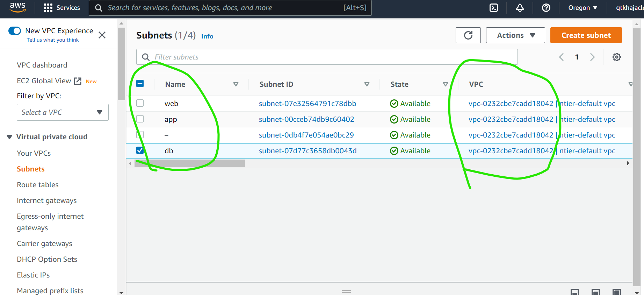The image size is (644, 295).
Task: Click the external link icon beside EC2 Global View
Action: [x=78, y=81]
